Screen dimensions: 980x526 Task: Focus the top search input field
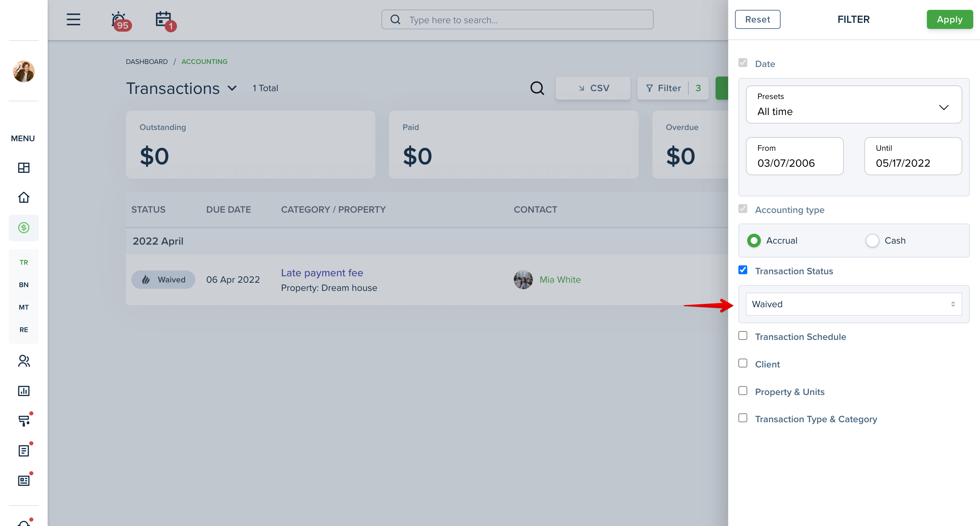tap(517, 19)
